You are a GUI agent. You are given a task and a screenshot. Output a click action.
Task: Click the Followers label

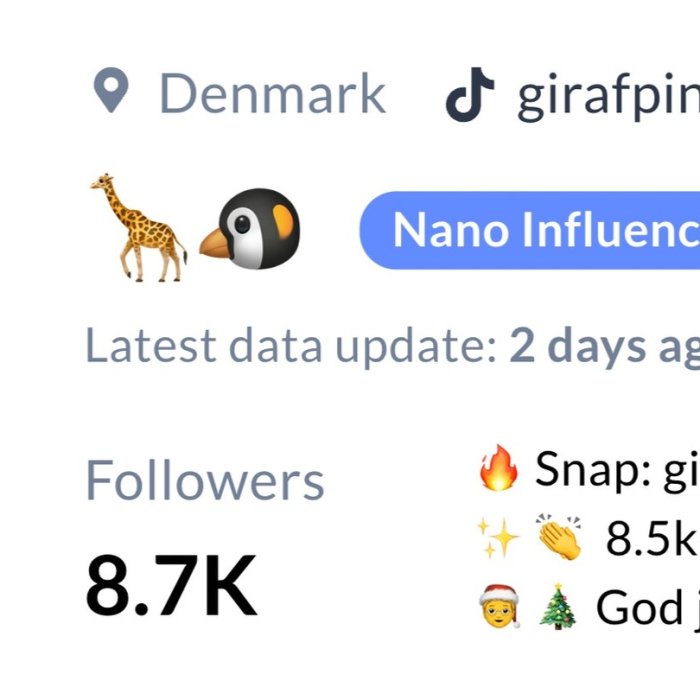[205, 481]
